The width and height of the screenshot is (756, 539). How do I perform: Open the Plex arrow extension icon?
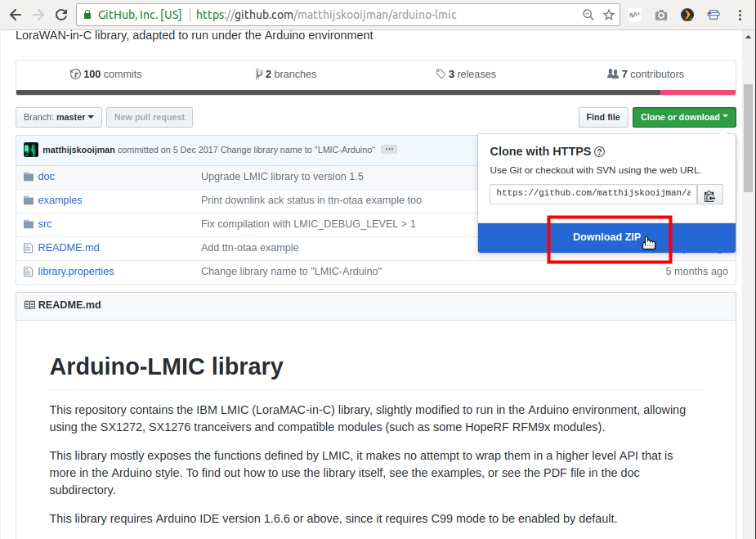click(687, 15)
